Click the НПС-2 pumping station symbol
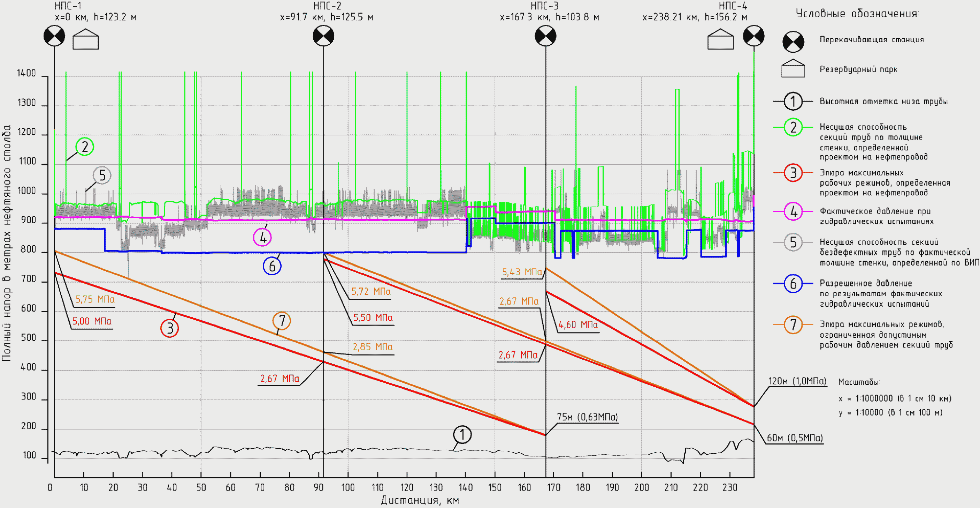 click(323, 36)
